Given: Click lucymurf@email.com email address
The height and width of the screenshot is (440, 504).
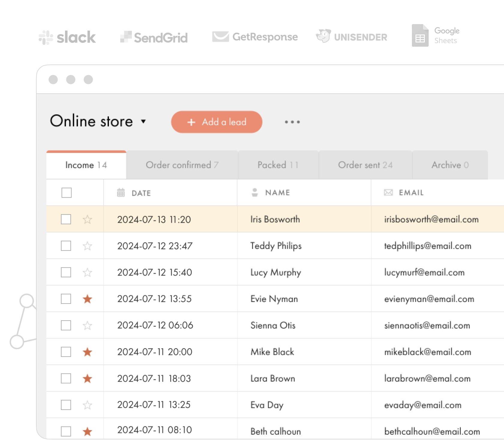Looking at the screenshot, I should point(424,272).
